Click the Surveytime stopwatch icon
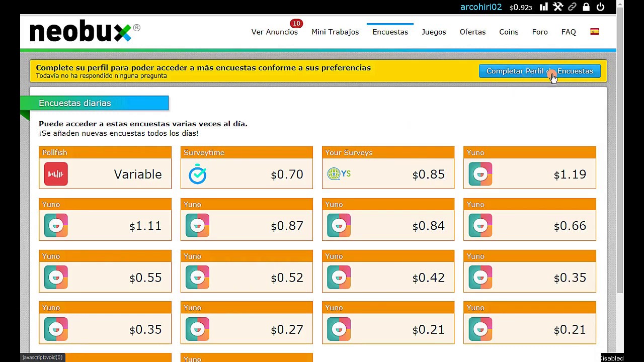644x362 pixels. click(x=197, y=174)
